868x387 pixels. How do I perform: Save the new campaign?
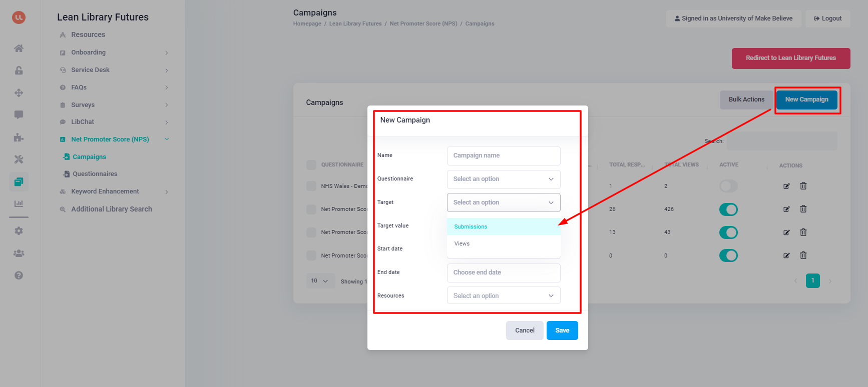pyautogui.click(x=562, y=330)
